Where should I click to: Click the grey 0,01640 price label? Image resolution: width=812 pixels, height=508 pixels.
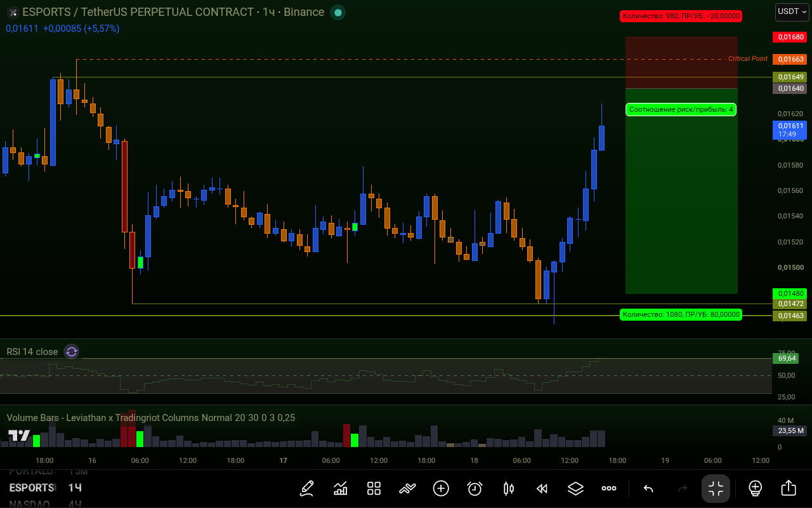(790, 88)
